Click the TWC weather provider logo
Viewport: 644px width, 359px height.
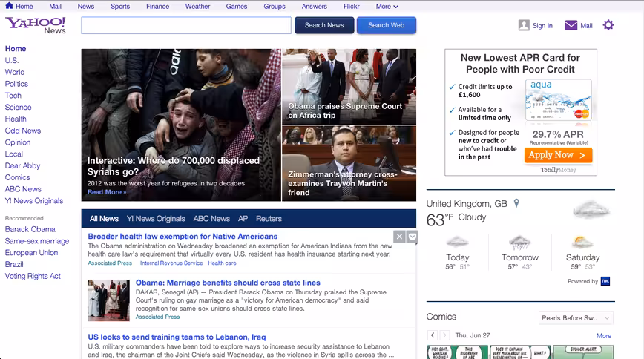point(605,281)
